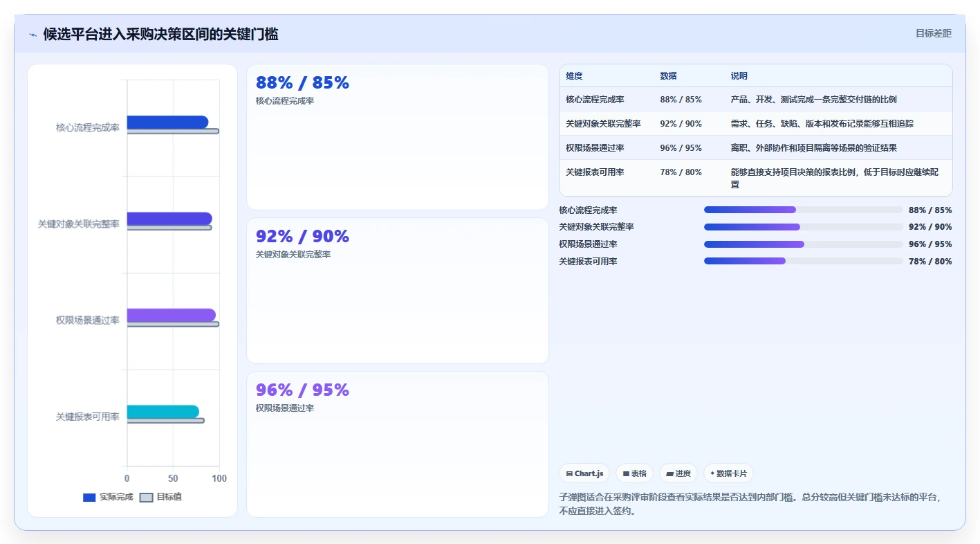Image resolution: width=980 pixels, height=544 pixels.
Task: Click the 核心流程完成率 progress bar
Action: [804, 210]
